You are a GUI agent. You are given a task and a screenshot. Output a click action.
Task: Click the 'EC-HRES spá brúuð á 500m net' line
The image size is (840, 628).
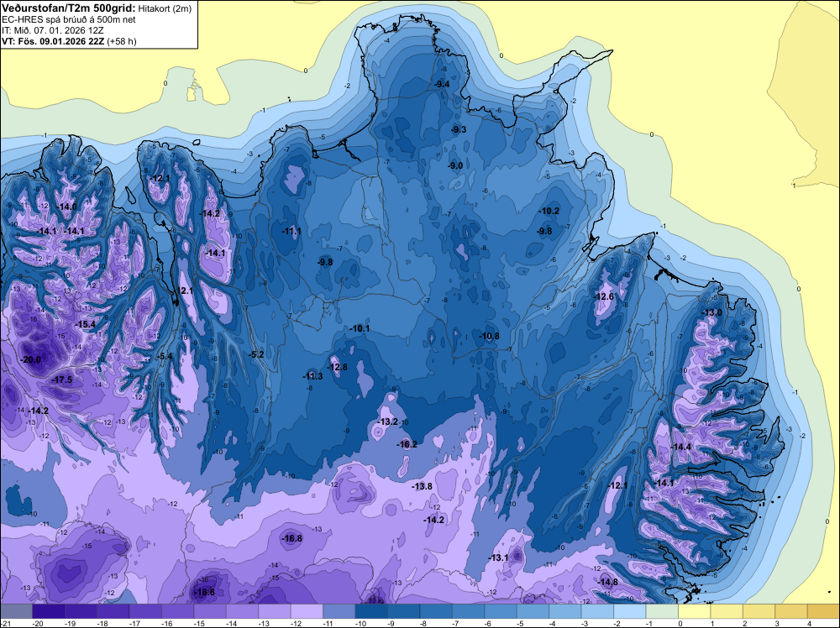tap(69, 19)
